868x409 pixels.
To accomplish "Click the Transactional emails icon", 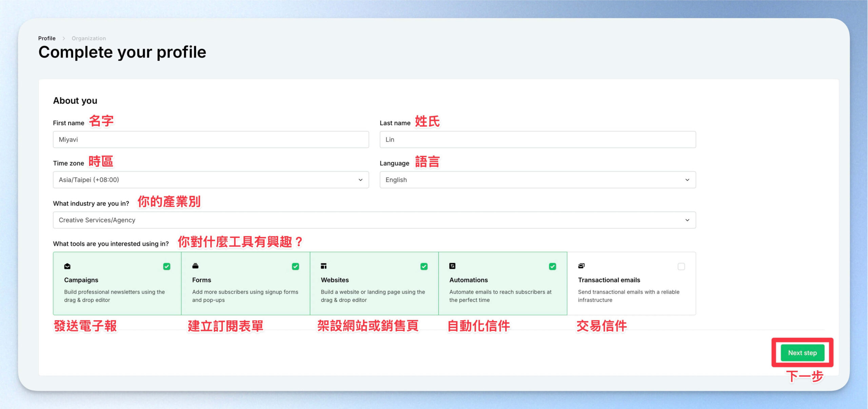I will point(581,266).
